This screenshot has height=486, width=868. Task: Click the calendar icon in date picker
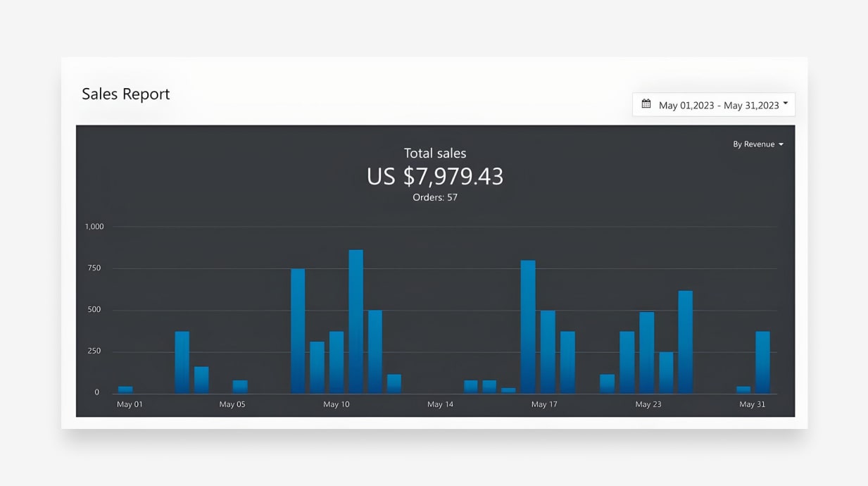646,104
